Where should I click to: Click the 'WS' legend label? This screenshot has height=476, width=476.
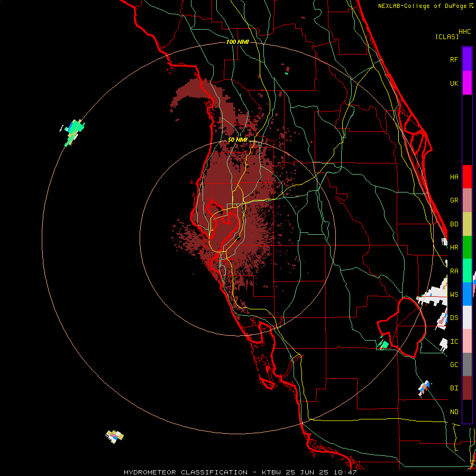[x=454, y=295]
